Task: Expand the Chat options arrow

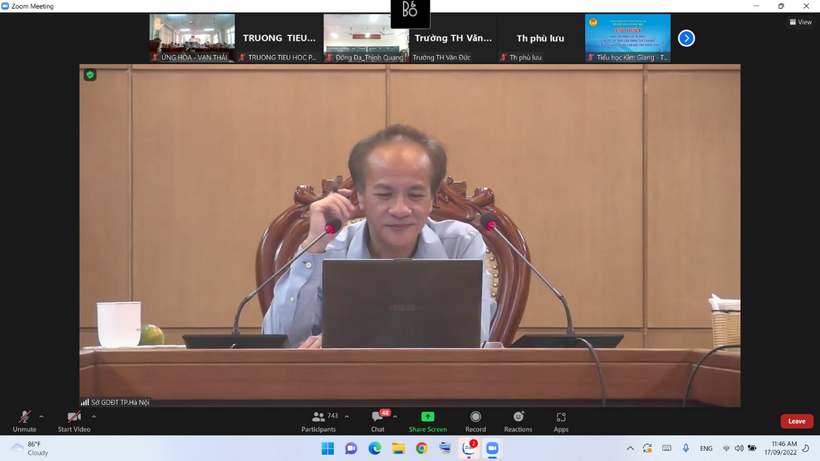Action: pos(395,416)
